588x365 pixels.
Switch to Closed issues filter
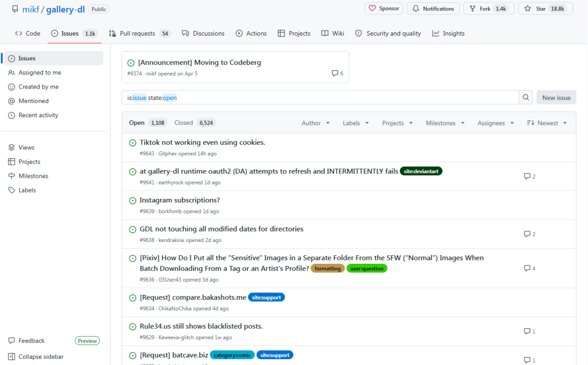click(195, 123)
